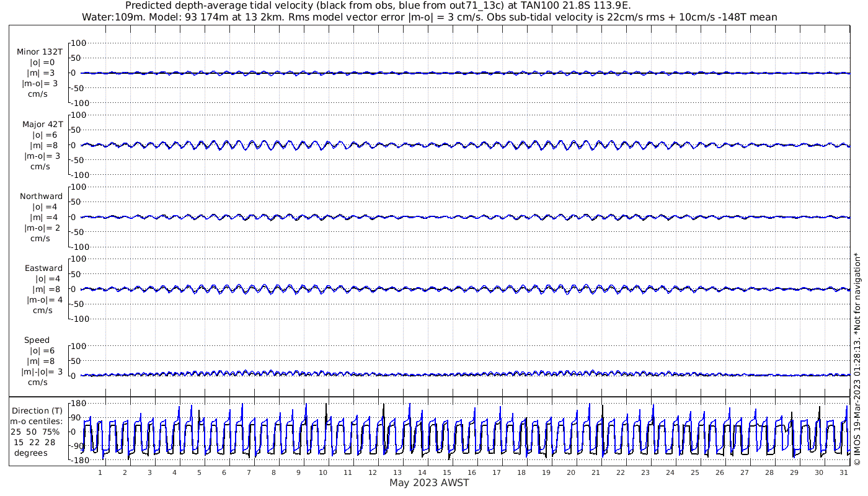Click day '10' on the date axis
The image size is (868, 496).
[x=323, y=472]
